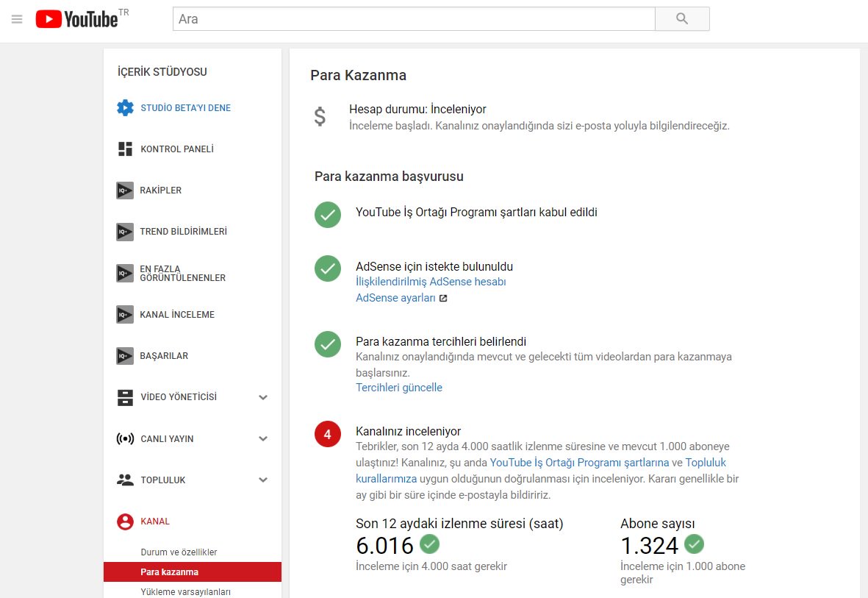Open the hamburger guide menu
Image resolution: width=868 pixels, height=598 pixels.
tap(17, 19)
